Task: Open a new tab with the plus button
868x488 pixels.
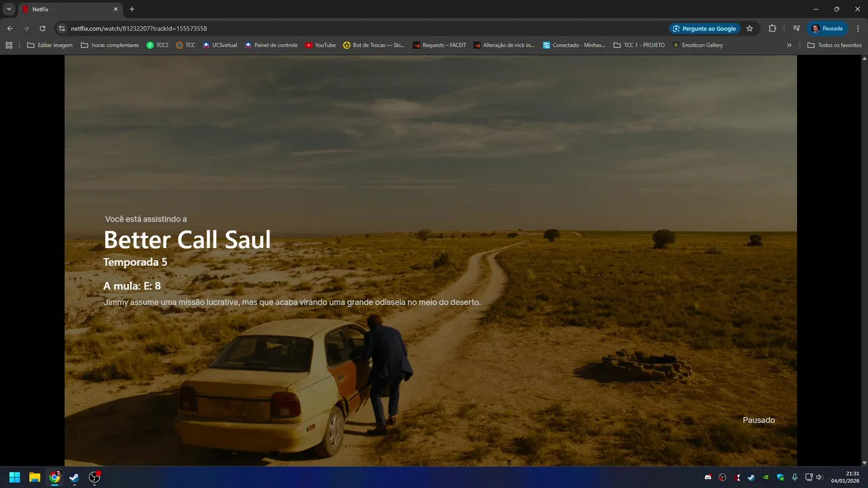Action: tap(132, 9)
